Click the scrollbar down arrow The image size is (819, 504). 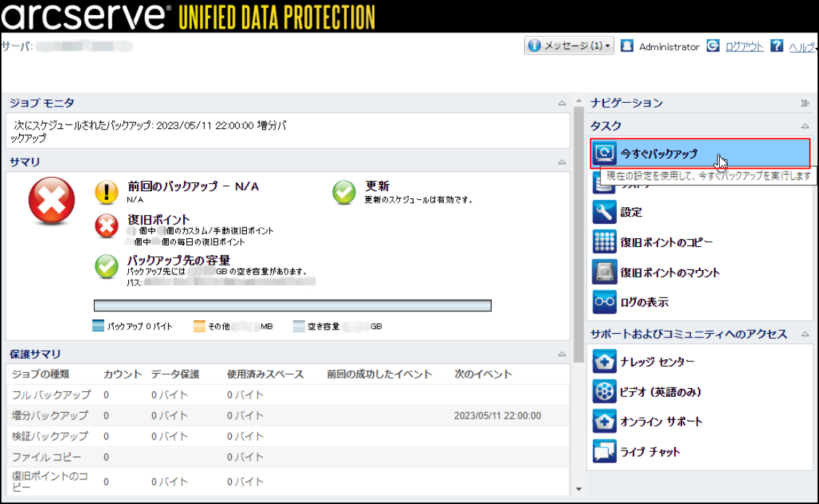[x=578, y=490]
